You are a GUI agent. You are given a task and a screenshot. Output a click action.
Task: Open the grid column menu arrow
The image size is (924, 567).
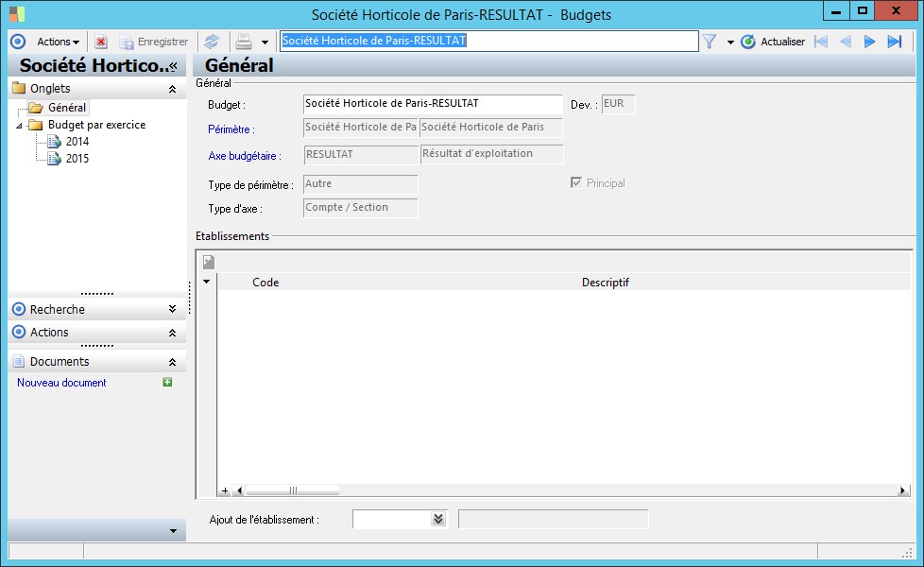click(x=206, y=282)
